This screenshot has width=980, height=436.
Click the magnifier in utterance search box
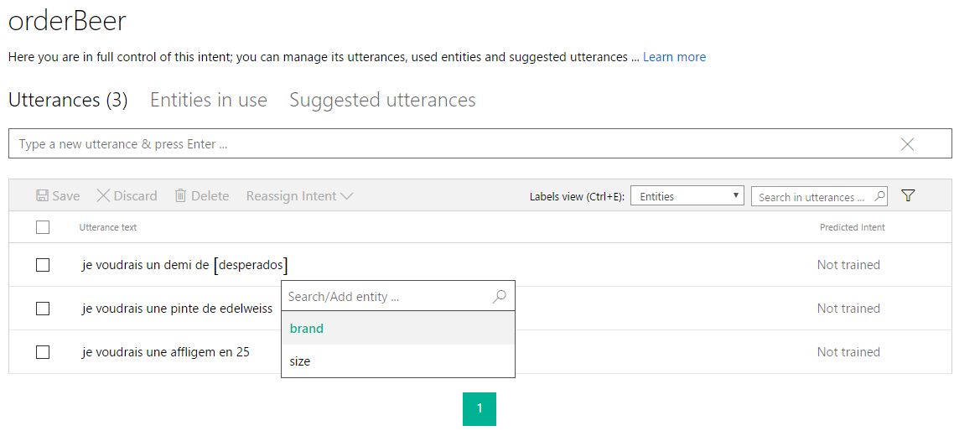[x=879, y=196]
